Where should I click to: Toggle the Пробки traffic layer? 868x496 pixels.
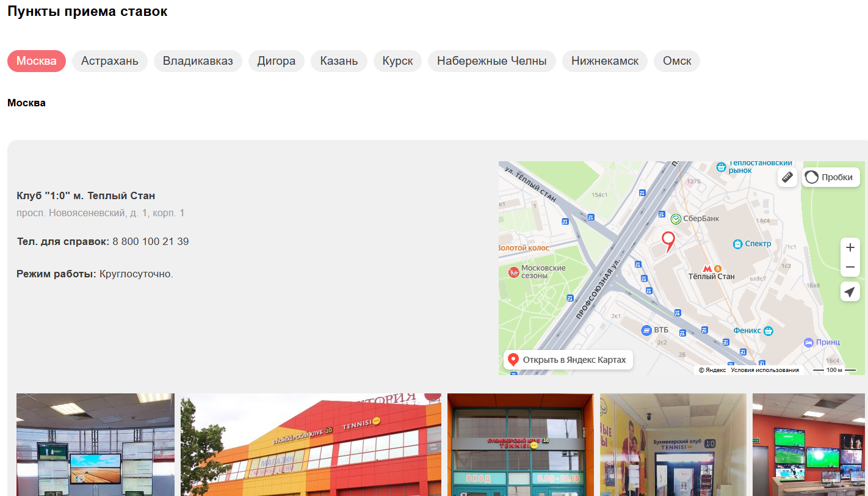tap(831, 178)
